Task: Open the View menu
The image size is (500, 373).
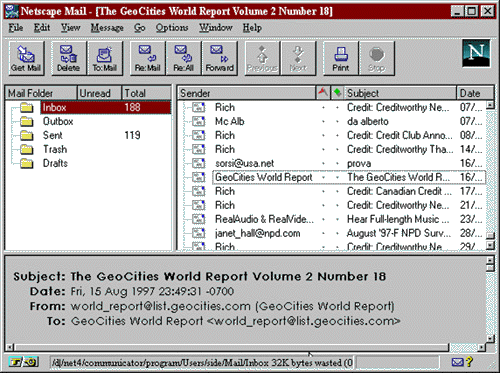Action: (x=70, y=28)
